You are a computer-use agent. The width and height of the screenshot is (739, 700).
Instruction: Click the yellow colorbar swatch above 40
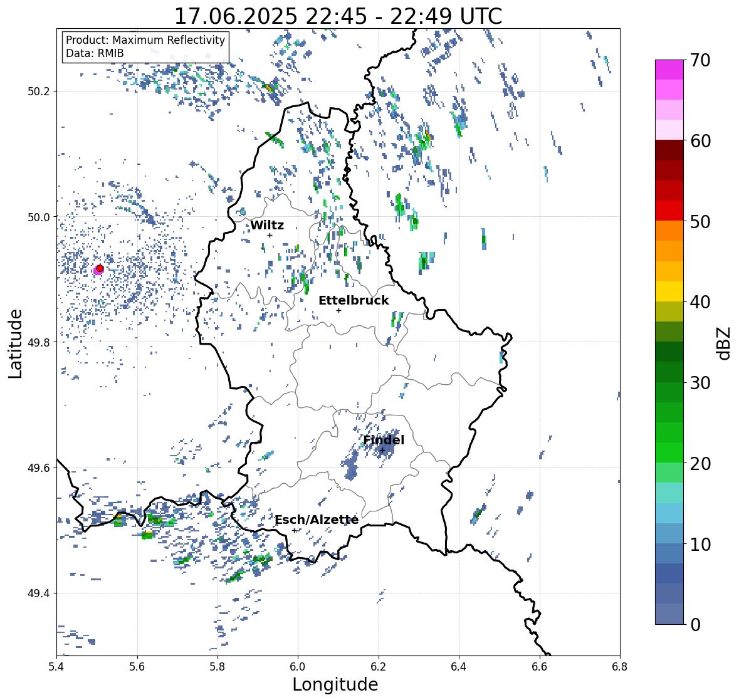point(669,291)
